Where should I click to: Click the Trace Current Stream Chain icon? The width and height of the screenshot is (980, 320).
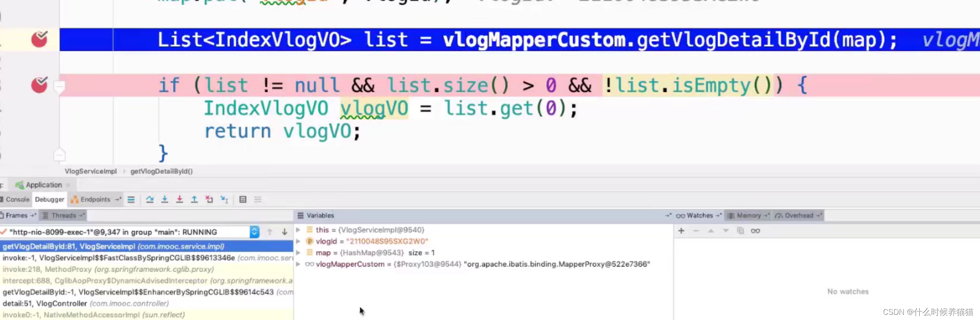258,199
